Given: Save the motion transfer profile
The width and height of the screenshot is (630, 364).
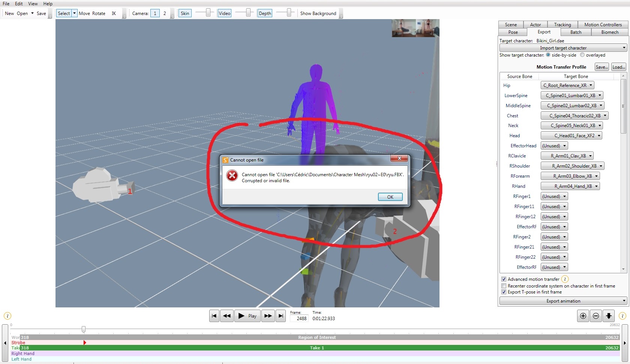Looking at the screenshot, I should pos(601,67).
